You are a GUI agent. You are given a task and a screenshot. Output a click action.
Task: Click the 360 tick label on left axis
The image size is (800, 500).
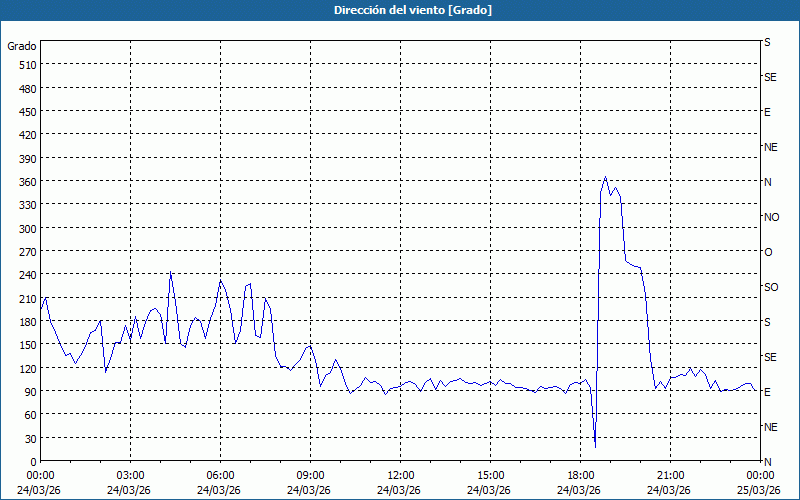click(24, 182)
